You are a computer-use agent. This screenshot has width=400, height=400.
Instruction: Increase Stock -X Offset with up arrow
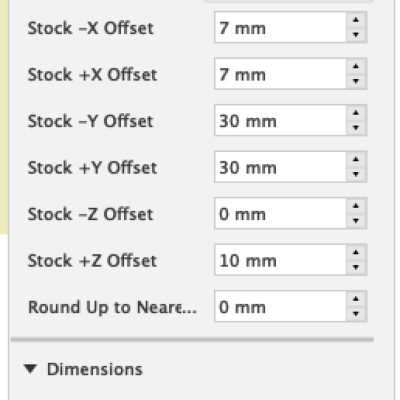coord(356,20)
